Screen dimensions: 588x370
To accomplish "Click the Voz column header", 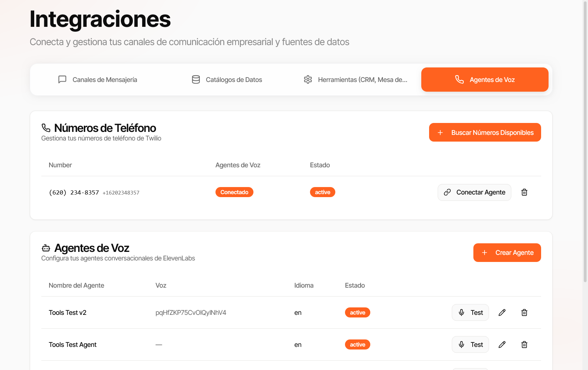I will tap(161, 286).
